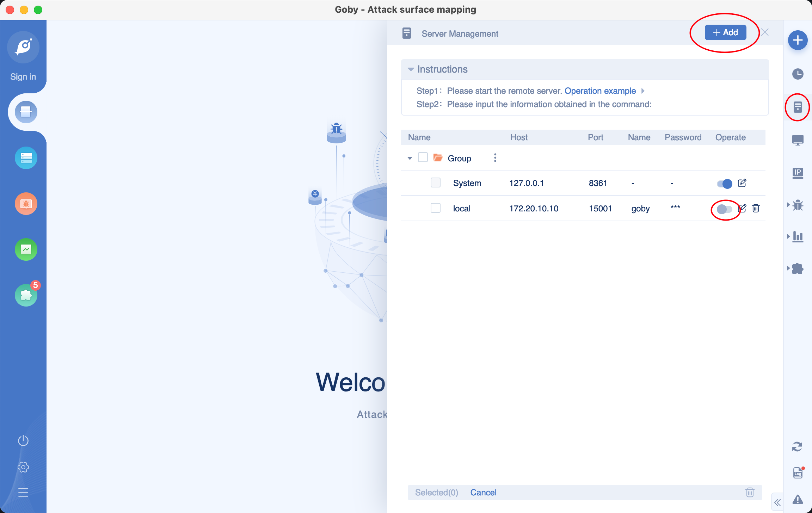Delete the local server entry
Screen dimensions: 812x513
pos(756,208)
